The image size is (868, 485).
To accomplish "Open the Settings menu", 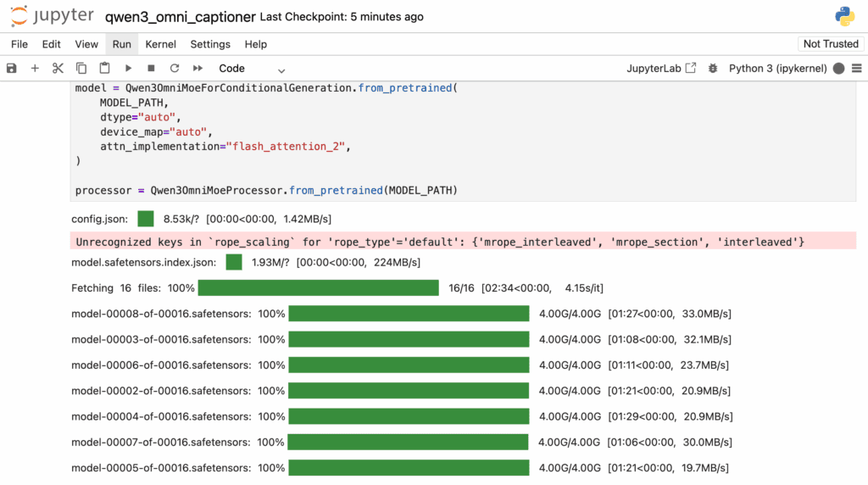I will tap(209, 44).
